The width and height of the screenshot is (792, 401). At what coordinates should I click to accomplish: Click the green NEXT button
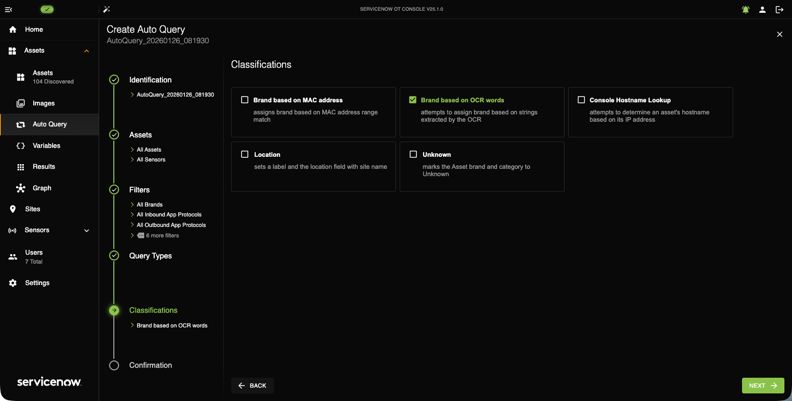coord(763,385)
